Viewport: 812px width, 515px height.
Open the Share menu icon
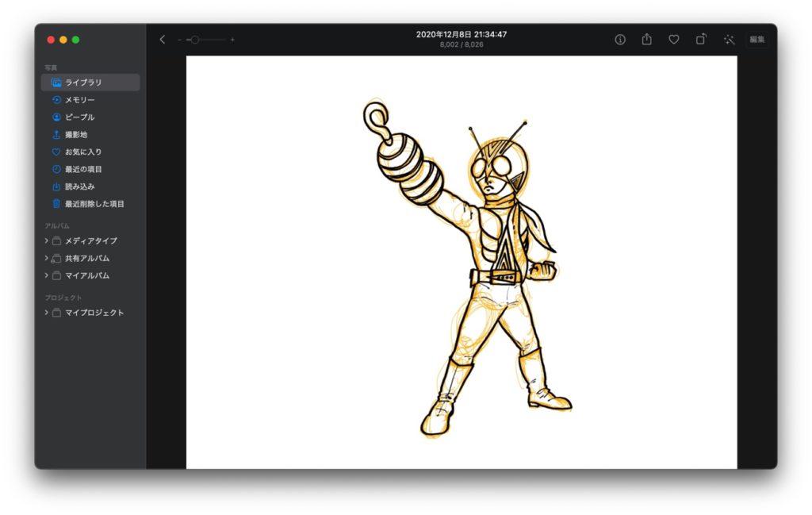click(647, 39)
